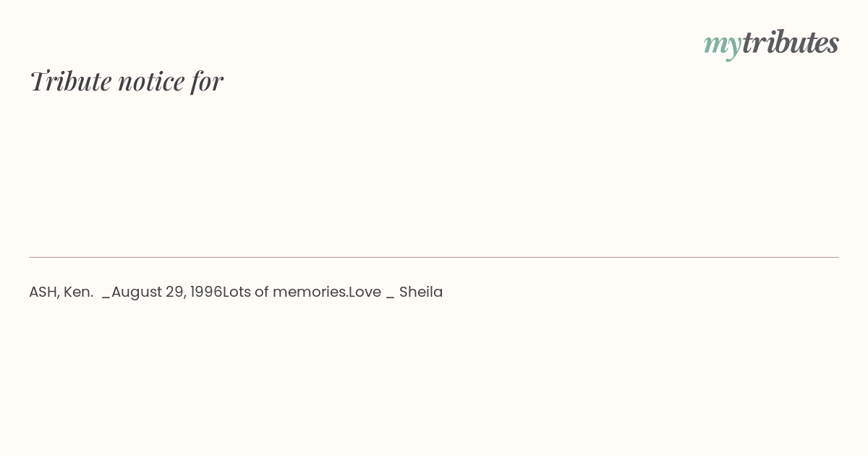The image size is (868, 456).
Task: Select the "Tribute notice for" heading
Action: [127, 81]
